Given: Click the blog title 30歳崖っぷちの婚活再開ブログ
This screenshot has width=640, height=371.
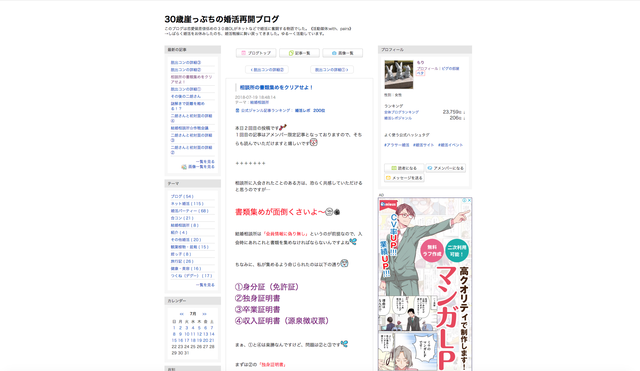Looking at the screenshot, I should [x=222, y=19].
